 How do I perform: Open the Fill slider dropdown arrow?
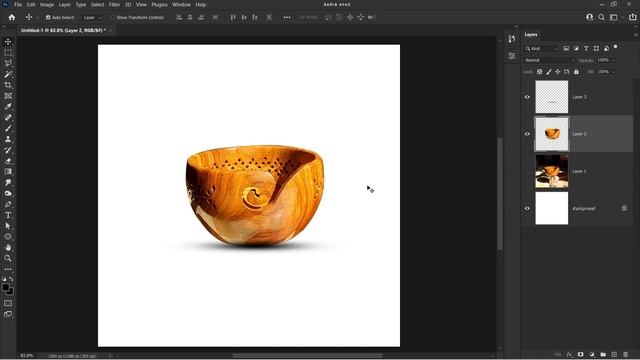[613, 72]
